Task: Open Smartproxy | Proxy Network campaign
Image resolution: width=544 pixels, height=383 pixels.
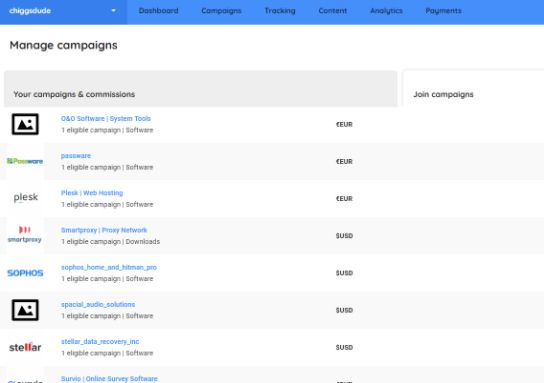Action: pos(104,230)
